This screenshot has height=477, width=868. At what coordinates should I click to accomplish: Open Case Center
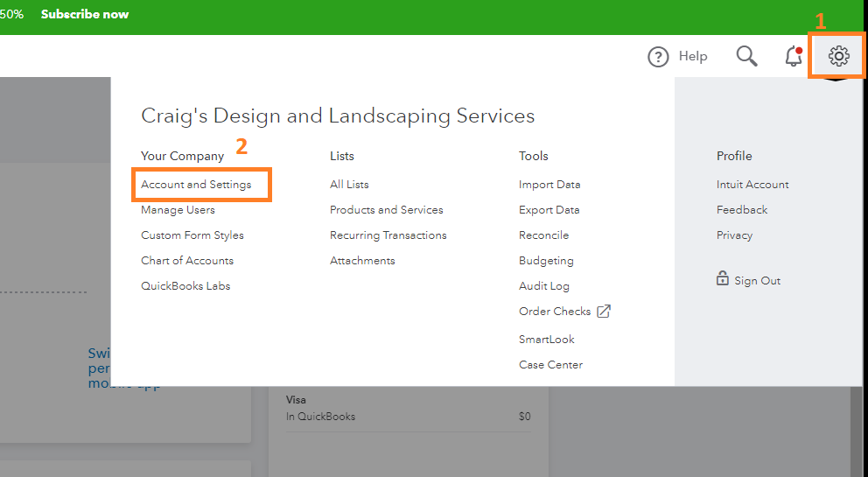point(550,365)
